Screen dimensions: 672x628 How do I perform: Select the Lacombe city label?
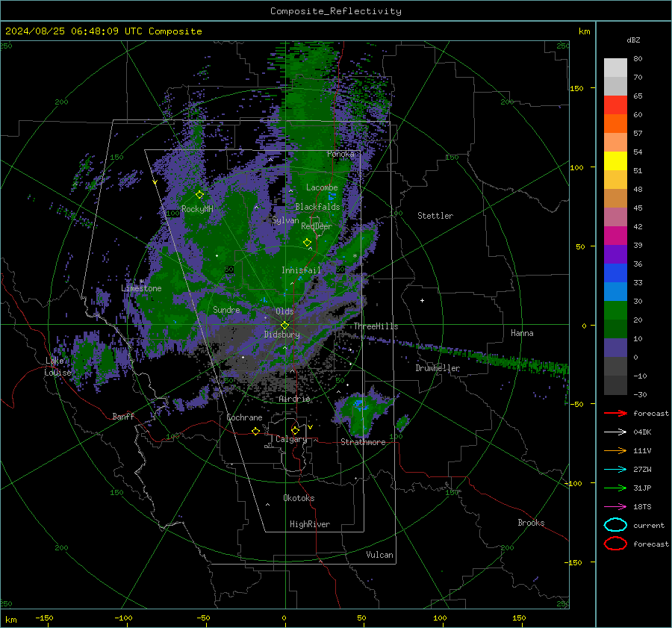tap(322, 187)
